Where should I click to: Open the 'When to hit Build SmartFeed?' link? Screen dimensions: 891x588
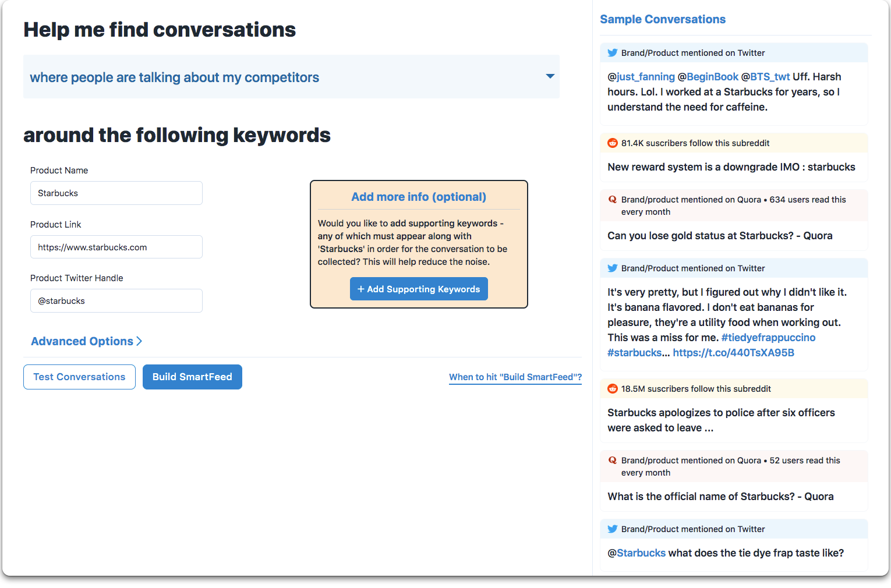coord(515,377)
